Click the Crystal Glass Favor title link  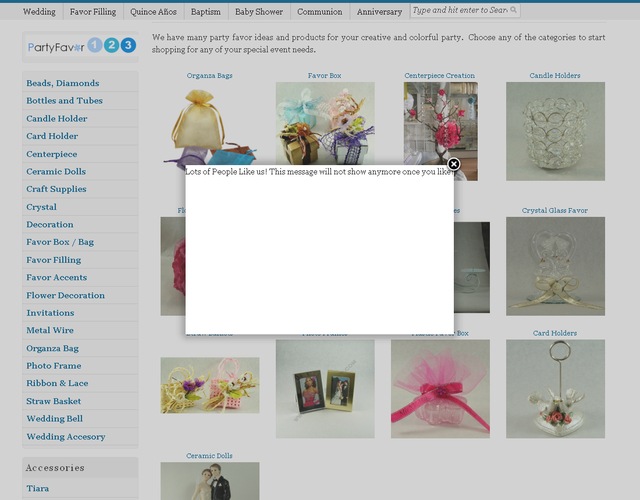(x=555, y=211)
